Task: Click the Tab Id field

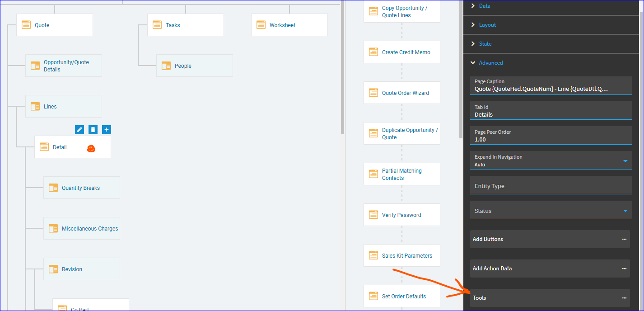Action: tap(551, 110)
